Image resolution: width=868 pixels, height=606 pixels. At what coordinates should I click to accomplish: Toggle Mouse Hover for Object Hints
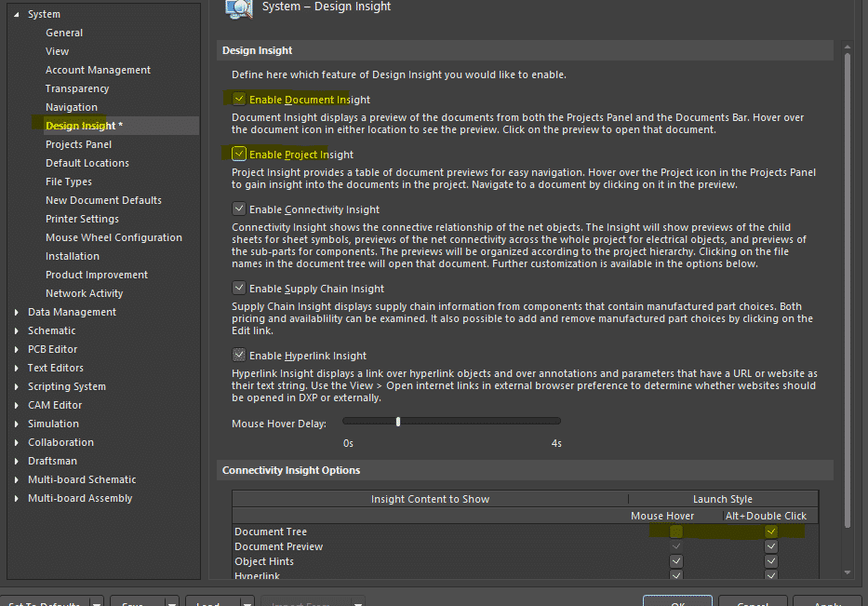coord(676,561)
